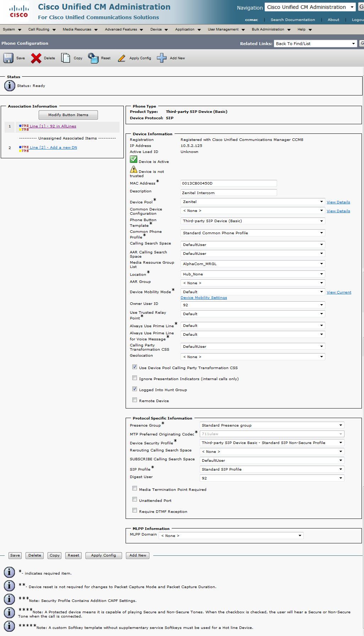
Task: Click the Reset phone icon
Action: 93,58
